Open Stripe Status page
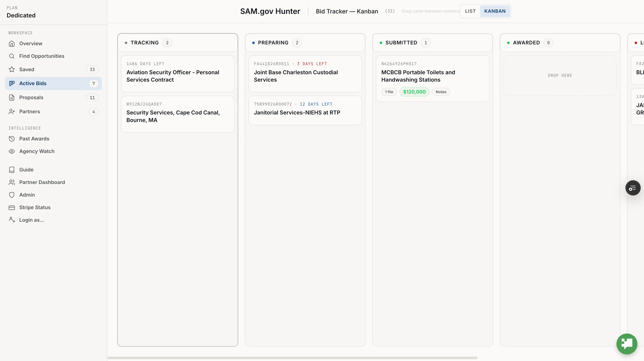 pos(53,207)
